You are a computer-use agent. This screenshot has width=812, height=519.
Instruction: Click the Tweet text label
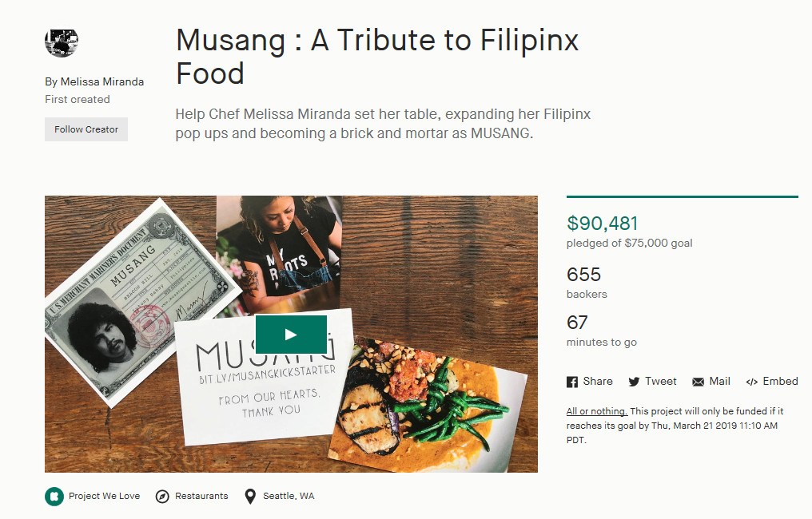(661, 382)
